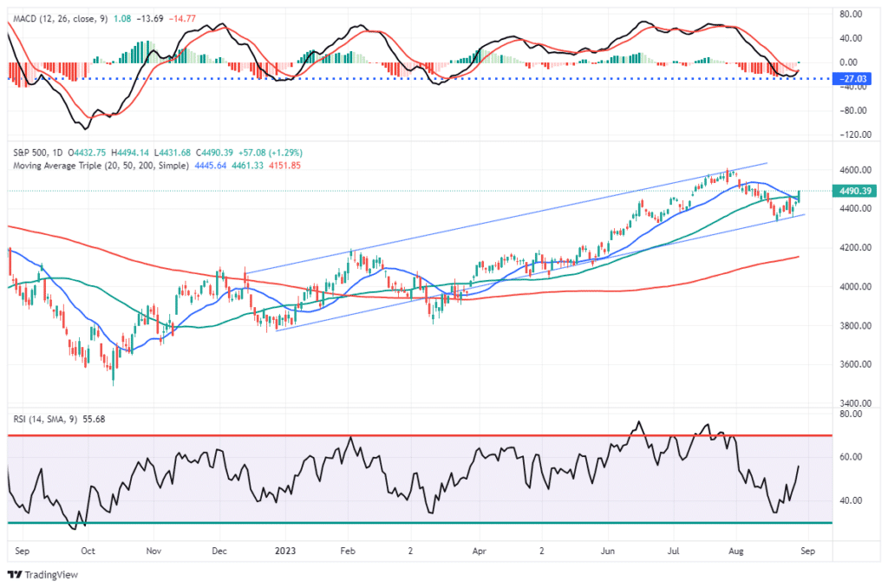Click the Aug label on time axis
The width and height of the screenshot is (888, 588).
coord(735,552)
